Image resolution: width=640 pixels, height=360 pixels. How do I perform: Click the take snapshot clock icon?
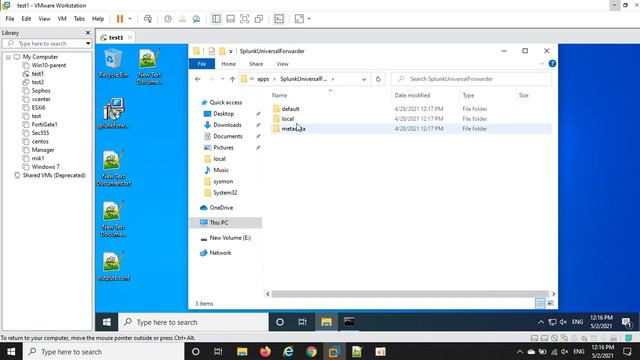point(168,19)
